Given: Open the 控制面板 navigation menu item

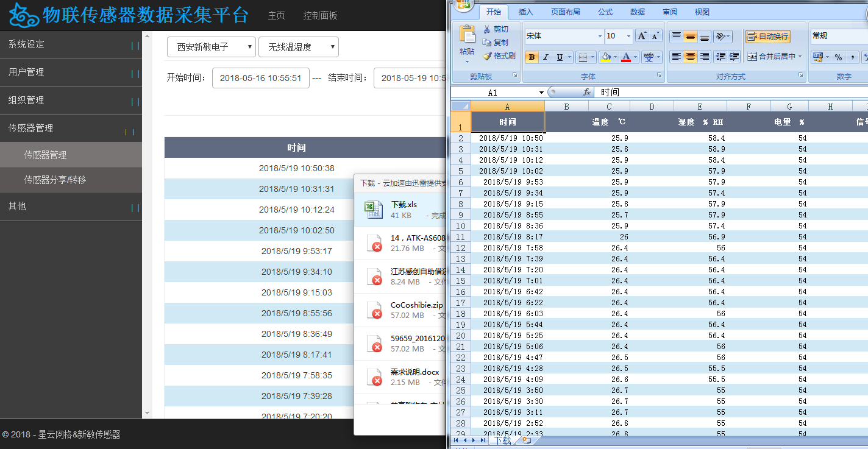Looking at the screenshot, I should [x=320, y=15].
